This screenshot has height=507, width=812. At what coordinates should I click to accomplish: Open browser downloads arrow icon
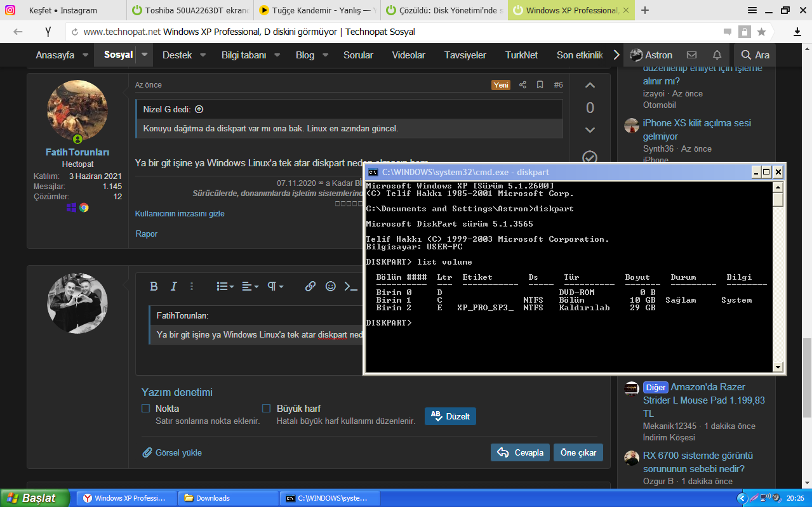(797, 32)
